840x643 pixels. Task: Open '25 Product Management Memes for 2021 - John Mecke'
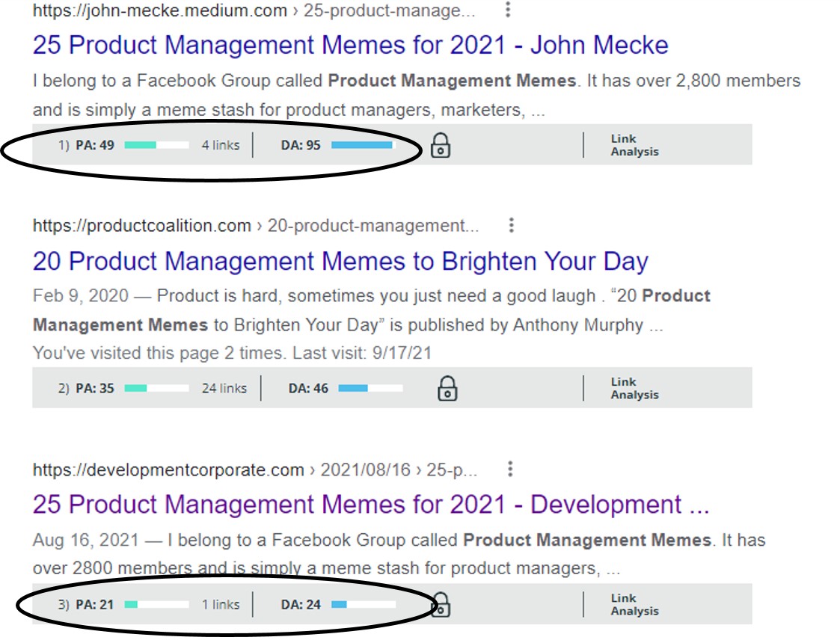pos(350,45)
